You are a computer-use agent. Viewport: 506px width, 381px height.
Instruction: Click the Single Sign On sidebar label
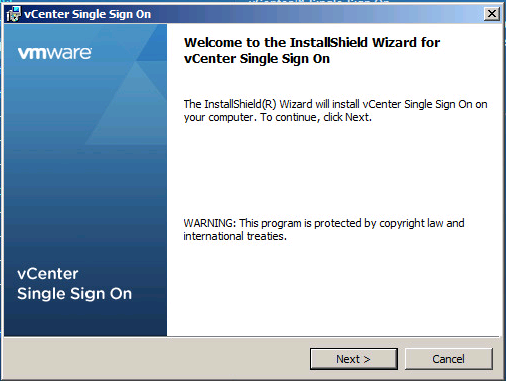pyautogui.click(x=75, y=294)
